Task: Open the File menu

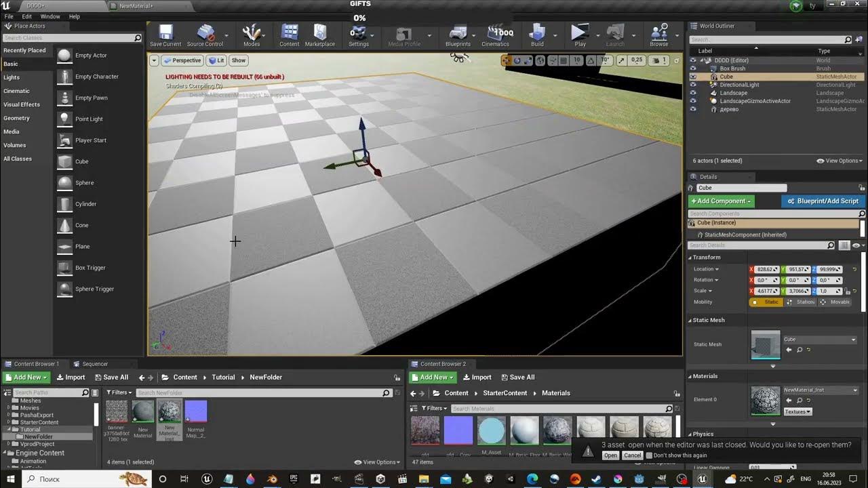Action: tap(9, 16)
